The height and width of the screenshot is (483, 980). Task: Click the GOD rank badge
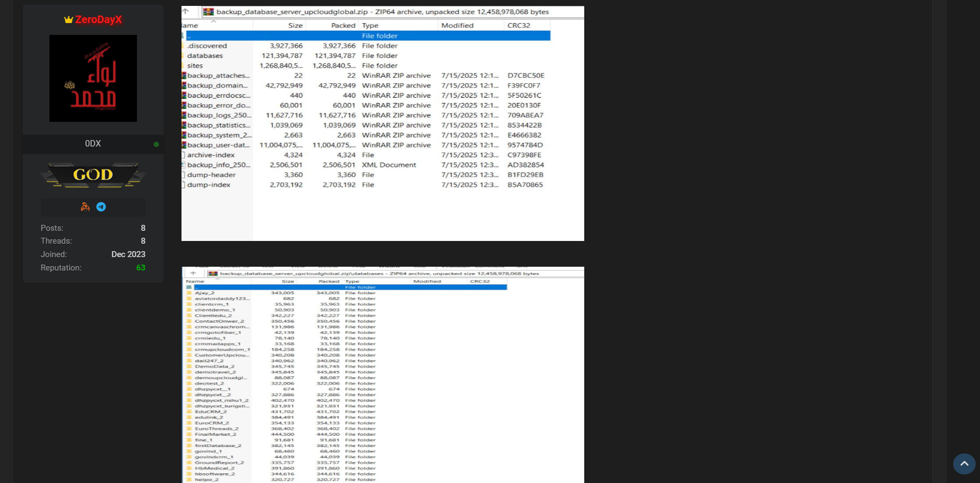coord(93,175)
